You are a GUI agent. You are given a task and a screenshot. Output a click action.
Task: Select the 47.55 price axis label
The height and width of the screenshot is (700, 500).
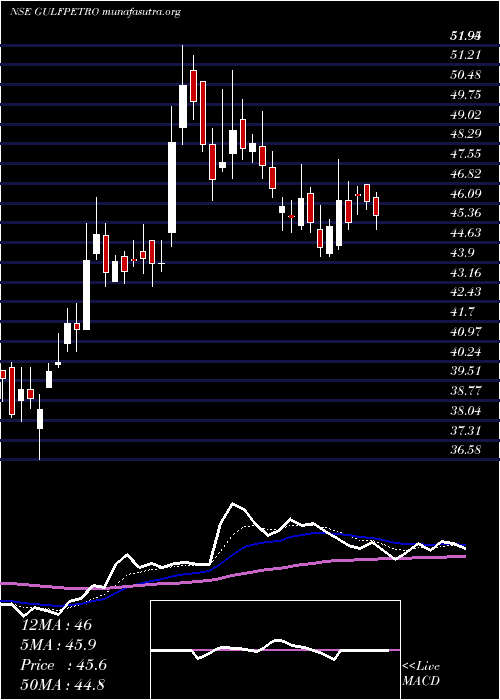pos(466,154)
